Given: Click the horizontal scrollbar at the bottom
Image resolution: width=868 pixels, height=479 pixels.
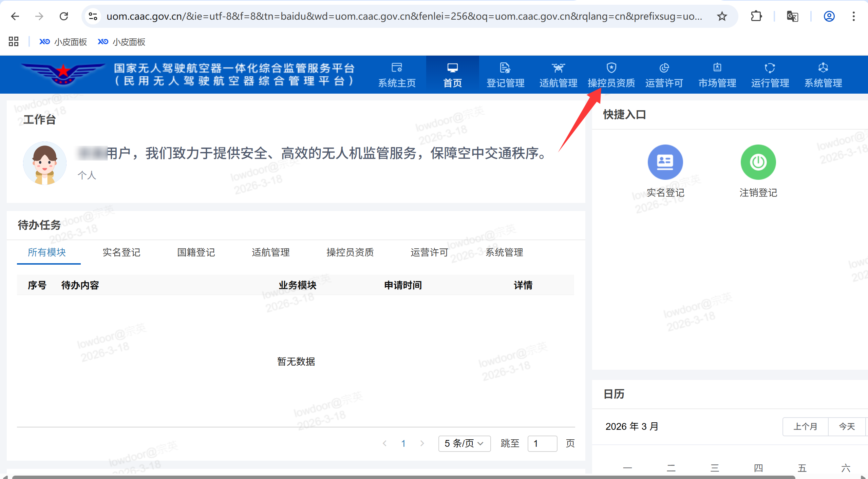Looking at the screenshot, I should point(404,477).
